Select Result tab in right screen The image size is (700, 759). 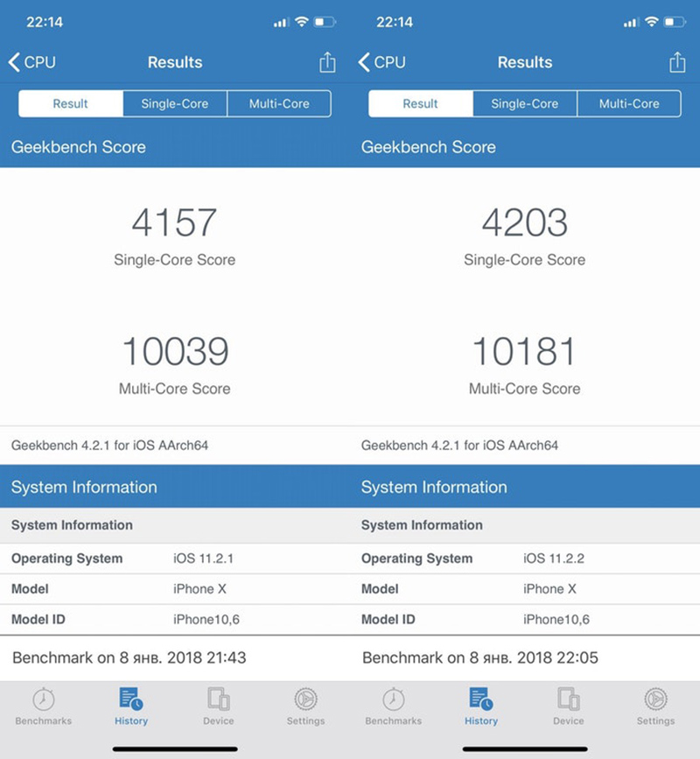tap(420, 103)
